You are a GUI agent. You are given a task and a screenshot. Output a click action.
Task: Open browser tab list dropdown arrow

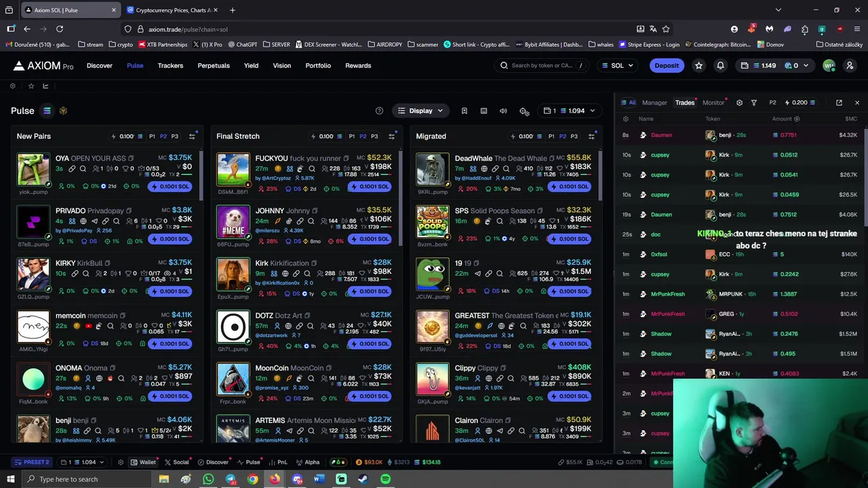click(x=778, y=10)
